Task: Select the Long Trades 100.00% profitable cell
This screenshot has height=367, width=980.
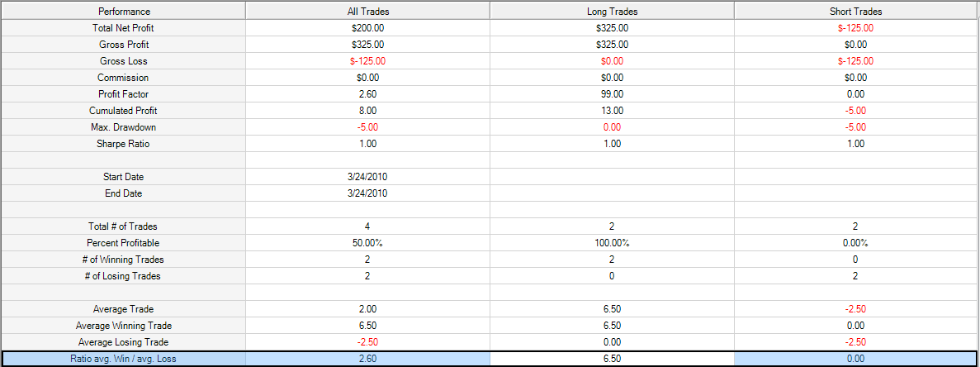Action: [611, 242]
